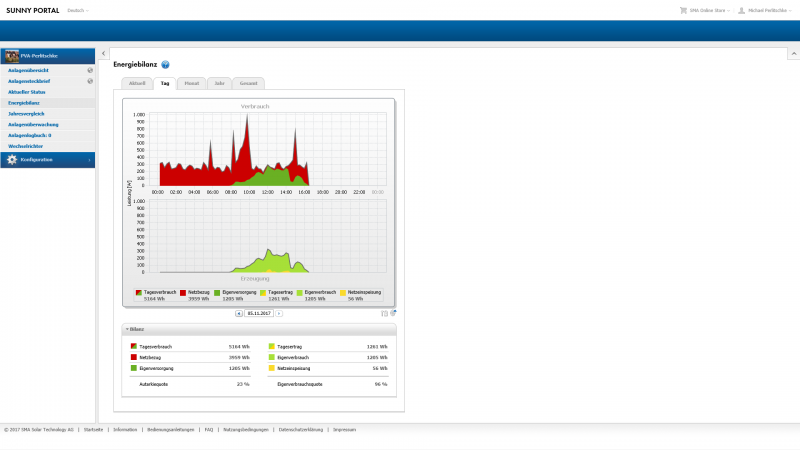Open the Bedienungsanleitungen footer link
The width and height of the screenshot is (800, 450).
click(170, 430)
